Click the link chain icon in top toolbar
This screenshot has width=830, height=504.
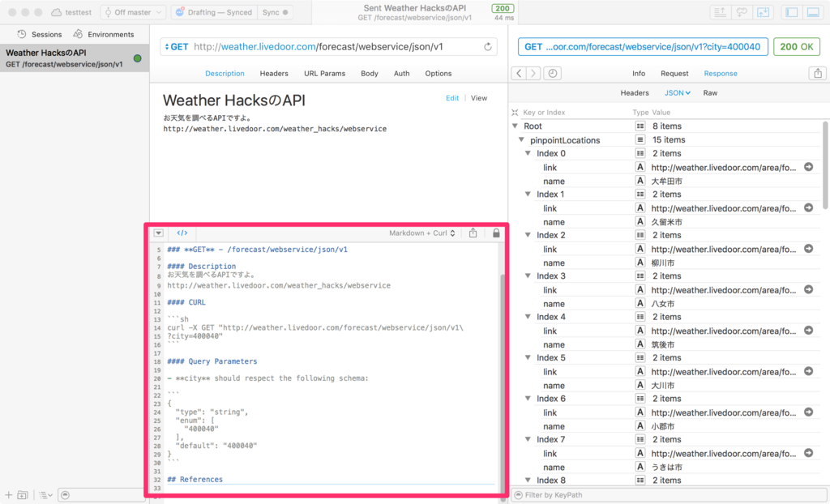tap(742, 12)
